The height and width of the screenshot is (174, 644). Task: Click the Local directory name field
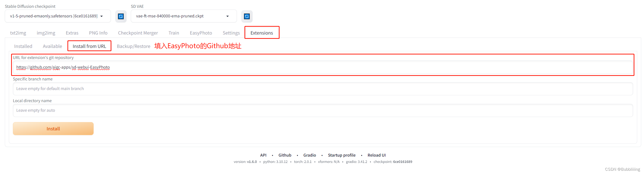323,110
